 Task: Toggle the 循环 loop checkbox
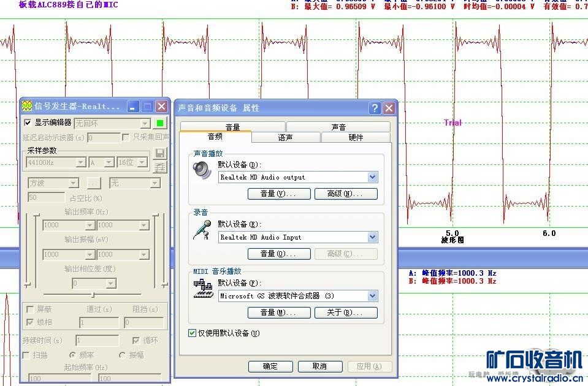click(136, 340)
